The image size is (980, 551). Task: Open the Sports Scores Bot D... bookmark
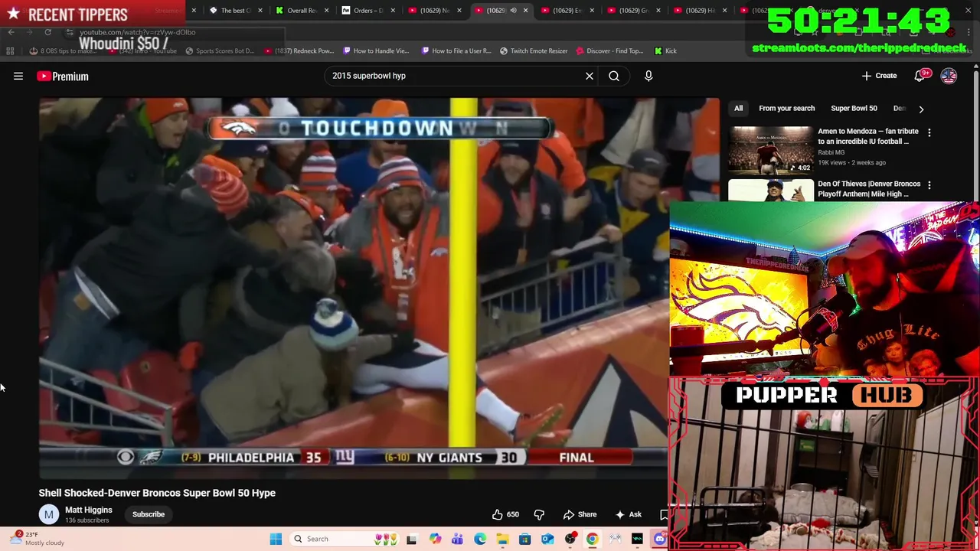pyautogui.click(x=220, y=51)
